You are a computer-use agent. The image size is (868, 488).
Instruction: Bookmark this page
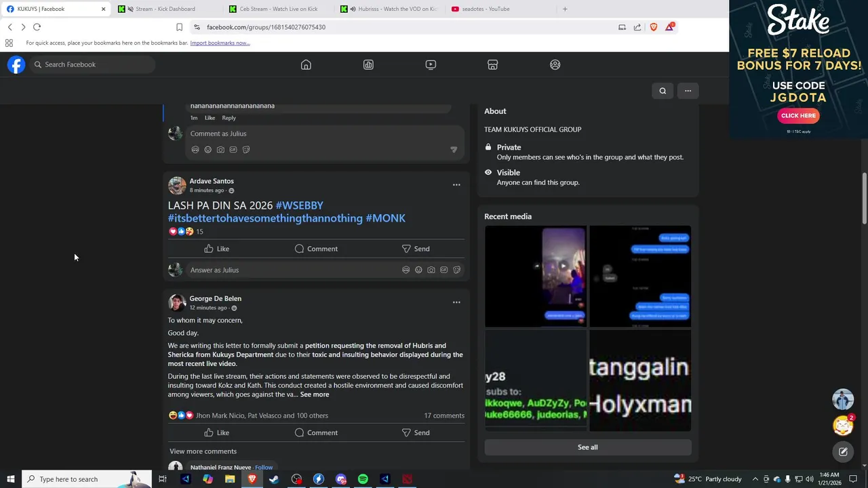coord(179,27)
